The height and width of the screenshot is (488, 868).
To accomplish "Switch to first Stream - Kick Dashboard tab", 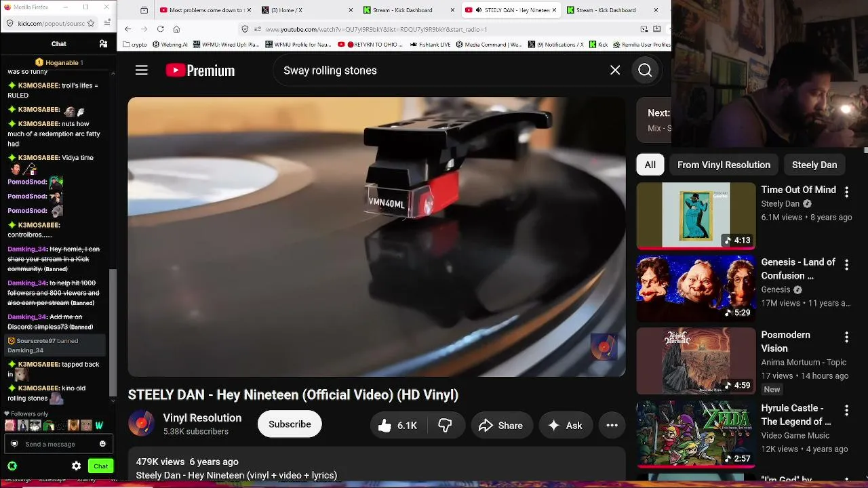I will (x=409, y=10).
